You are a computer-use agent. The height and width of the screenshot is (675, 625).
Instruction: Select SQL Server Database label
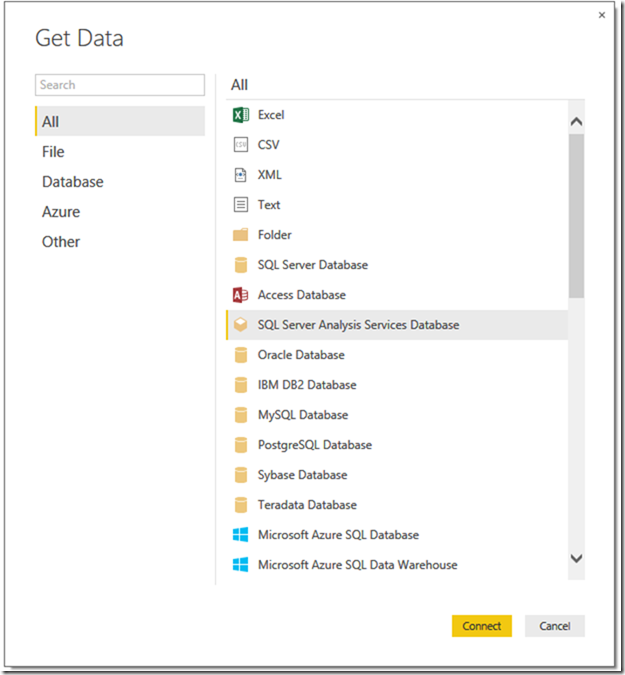coord(313,265)
